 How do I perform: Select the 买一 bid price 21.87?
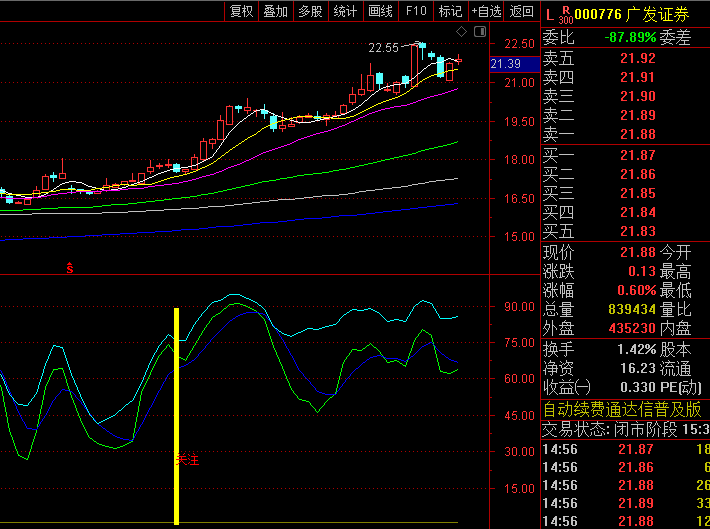[x=637, y=155]
